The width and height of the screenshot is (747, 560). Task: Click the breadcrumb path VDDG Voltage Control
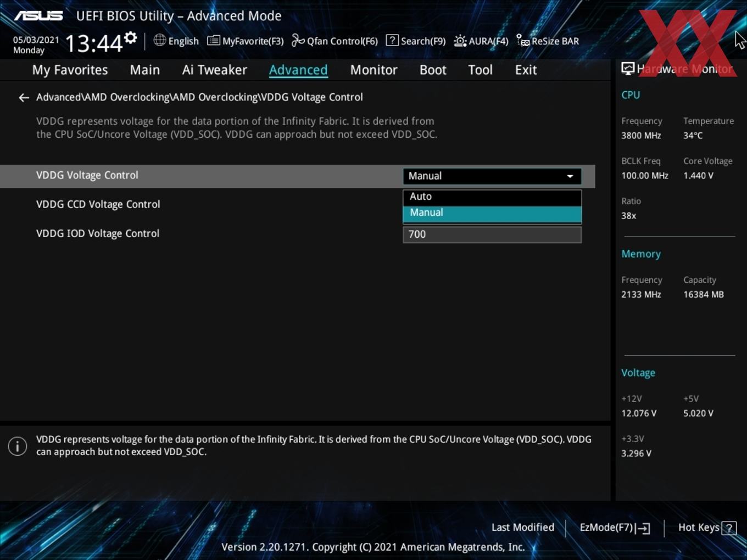311,97
